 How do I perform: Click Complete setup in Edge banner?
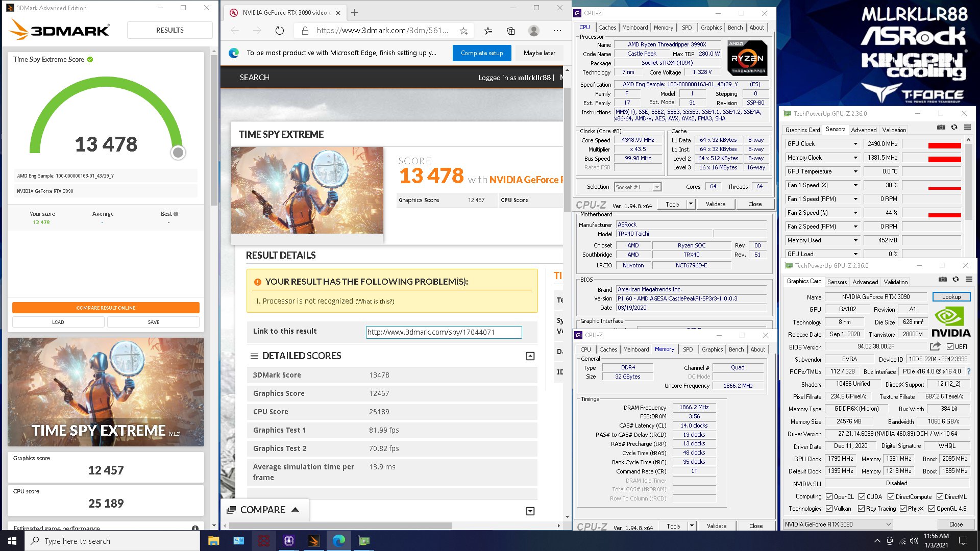pos(482,53)
